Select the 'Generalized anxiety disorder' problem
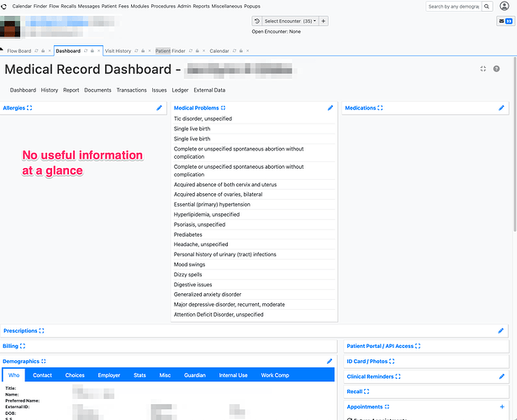The height and width of the screenshot is (420, 517). [208, 295]
